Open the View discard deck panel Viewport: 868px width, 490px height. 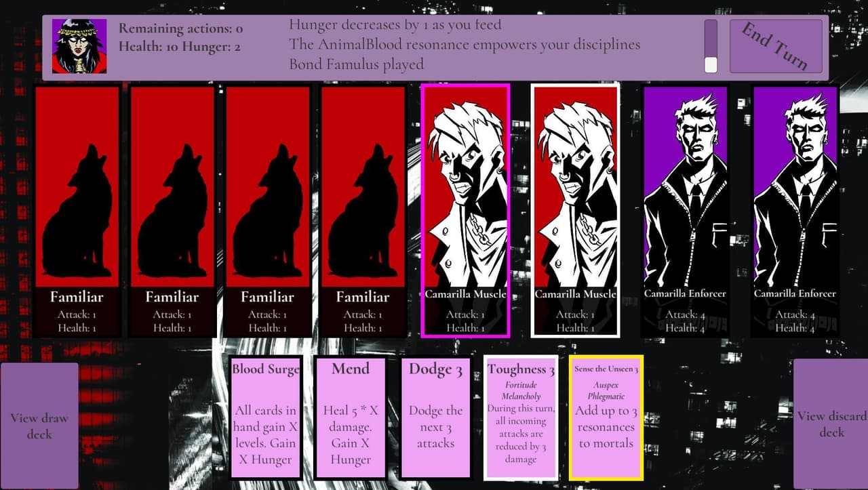[x=831, y=424]
